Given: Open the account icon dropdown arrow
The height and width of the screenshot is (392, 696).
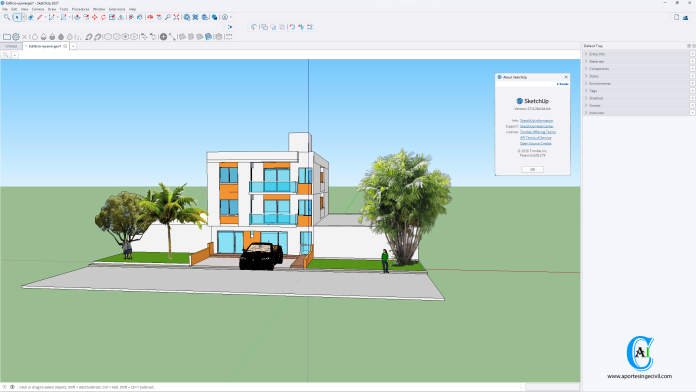Looking at the screenshot, I should tap(231, 17).
